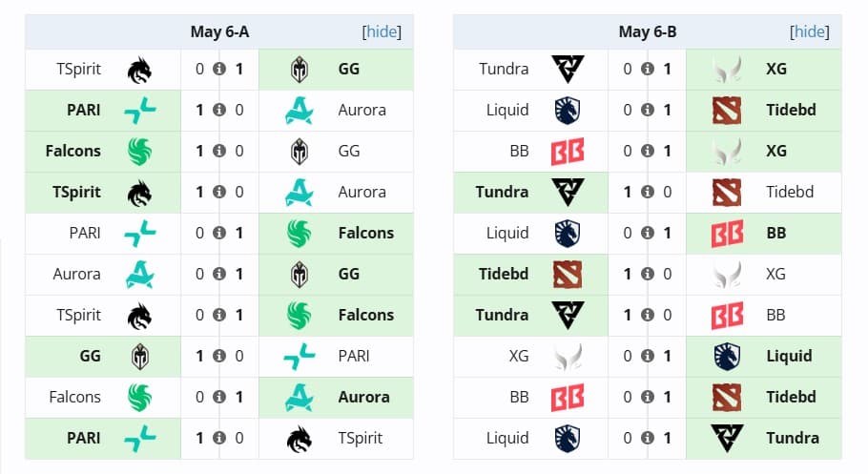Open match info for TSpirit vs GG
The height and width of the screenshot is (474, 868).
point(219,69)
